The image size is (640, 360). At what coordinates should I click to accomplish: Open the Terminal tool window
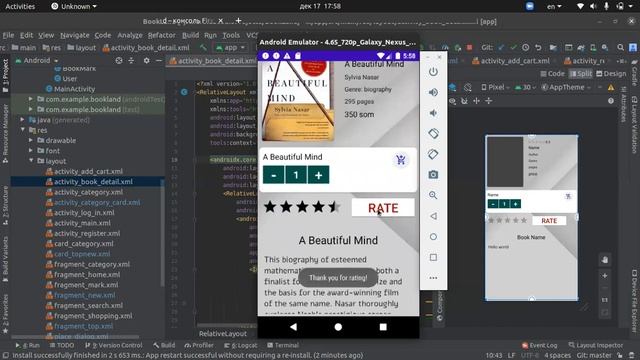(282, 345)
